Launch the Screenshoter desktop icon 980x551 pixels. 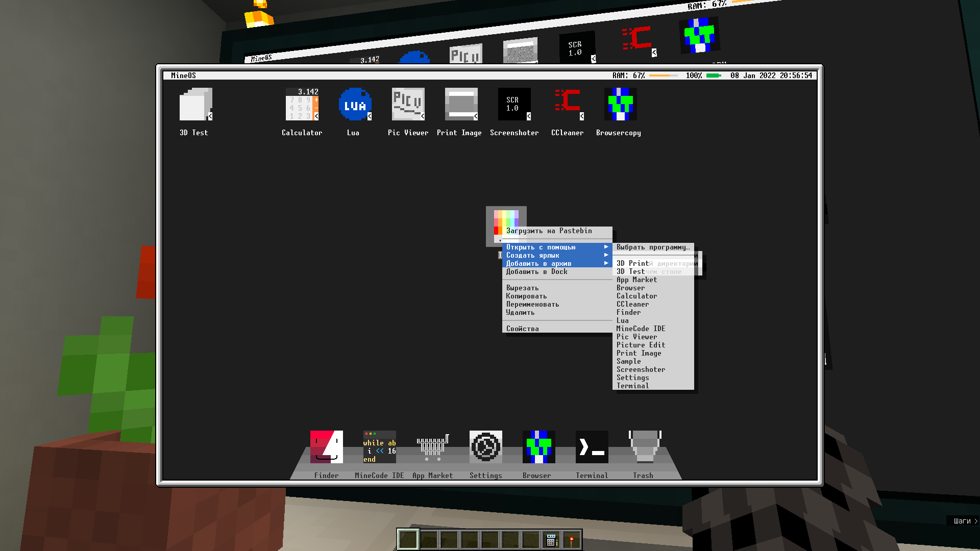click(x=514, y=105)
